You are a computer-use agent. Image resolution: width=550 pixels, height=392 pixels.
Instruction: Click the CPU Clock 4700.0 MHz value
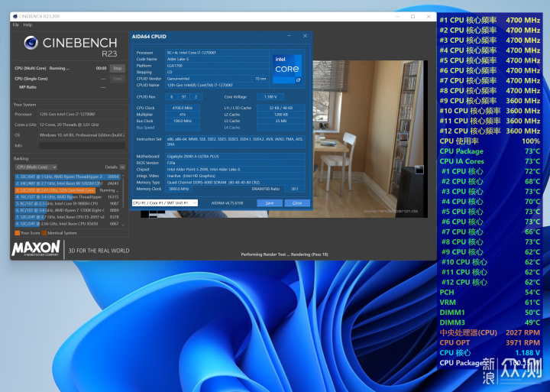tap(183, 108)
